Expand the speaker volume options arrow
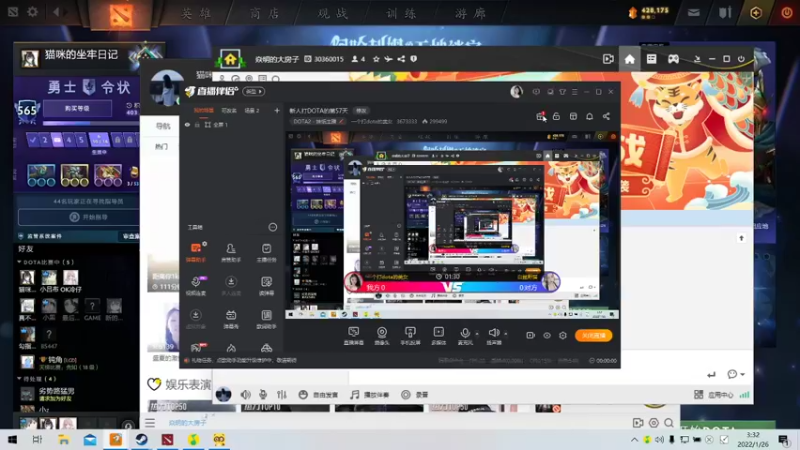This screenshot has width=800, height=450. (506, 334)
